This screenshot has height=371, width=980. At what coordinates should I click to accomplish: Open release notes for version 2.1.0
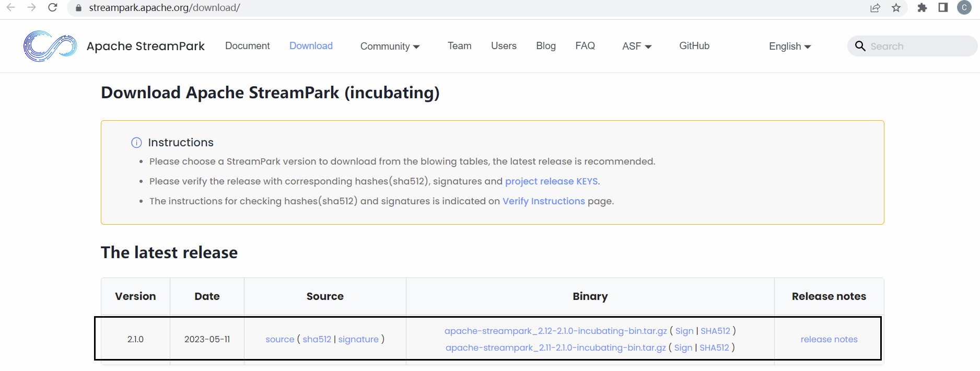click(x=829, y=339)
